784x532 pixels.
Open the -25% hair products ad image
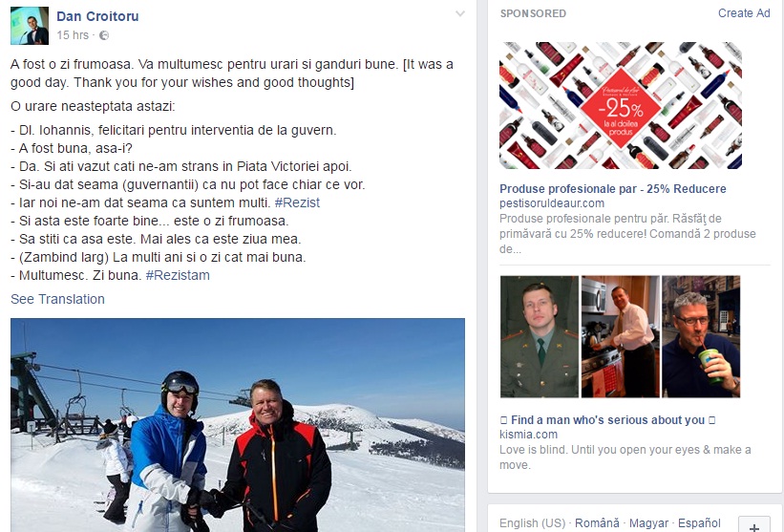[621, 105]
